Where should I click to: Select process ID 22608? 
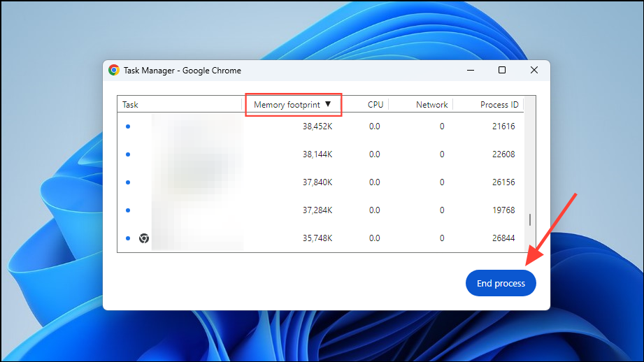coord(503,154)
